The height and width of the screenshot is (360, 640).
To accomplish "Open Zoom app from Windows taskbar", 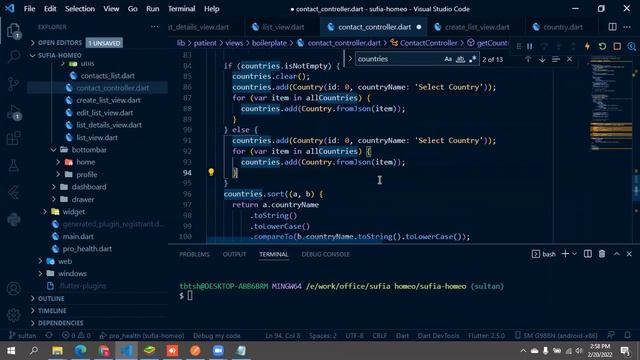I will [x=218, y=350].
